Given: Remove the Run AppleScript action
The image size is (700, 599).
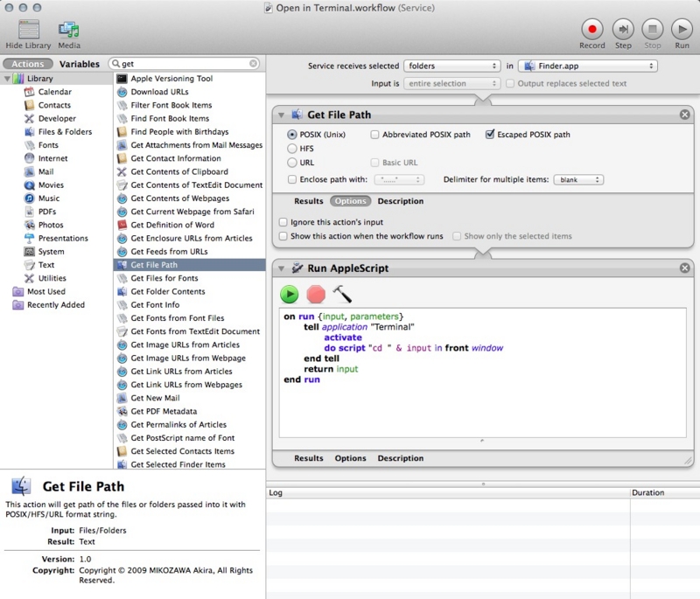Looking at the screenshot, I should point(684,268).
